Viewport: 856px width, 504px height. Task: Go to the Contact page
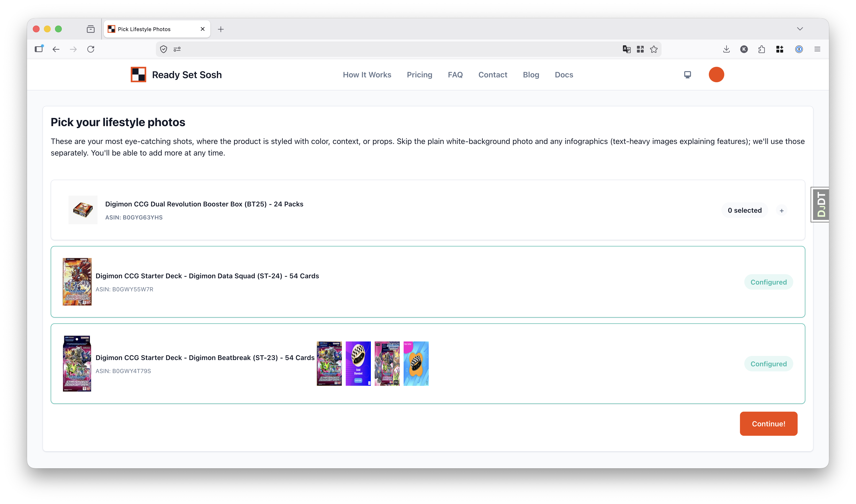(x=493, y=75)
